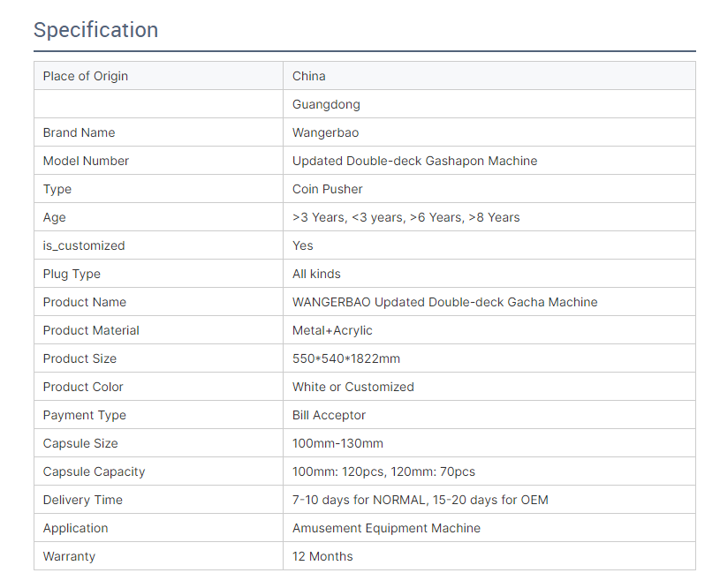Select the 100mm-130mm capsule size value
The height and width of the screenshot is (588, 720).
coord(337,443)
